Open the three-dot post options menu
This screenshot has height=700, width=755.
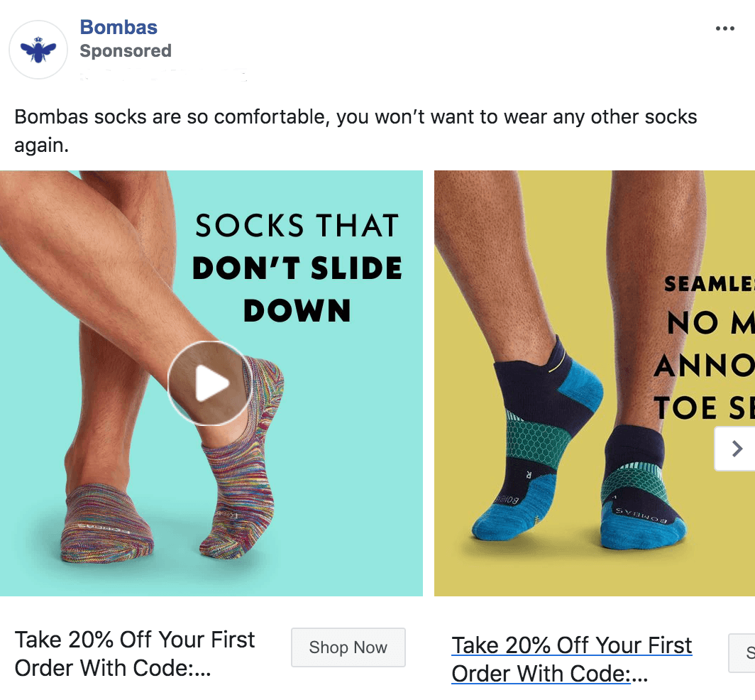click(724, 28)
